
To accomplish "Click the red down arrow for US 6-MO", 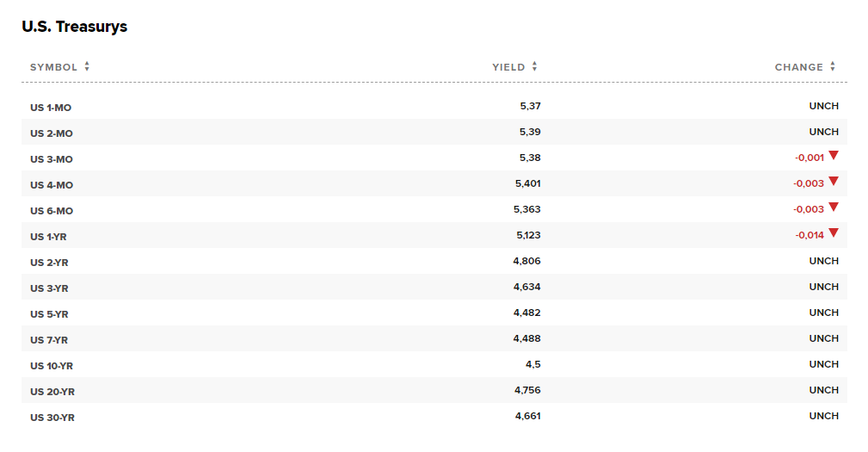I will pyautogui.click(x=834, y=207).
